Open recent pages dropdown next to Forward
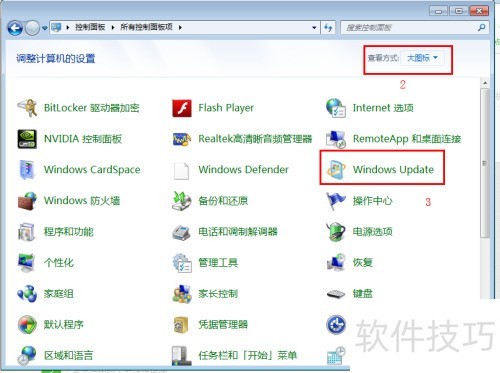The width and height of the screenshot is (500, 373). pyautogui.click(x=45, y=28)
